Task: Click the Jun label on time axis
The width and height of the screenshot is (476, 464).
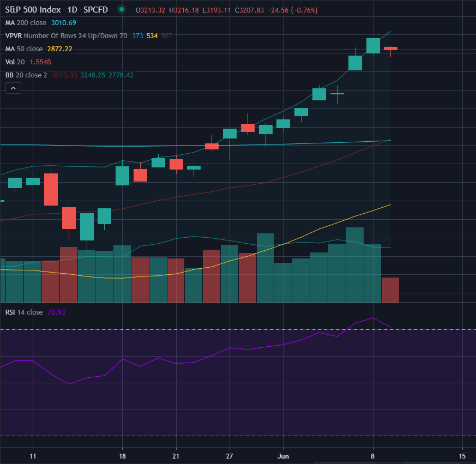Action: 283,456
